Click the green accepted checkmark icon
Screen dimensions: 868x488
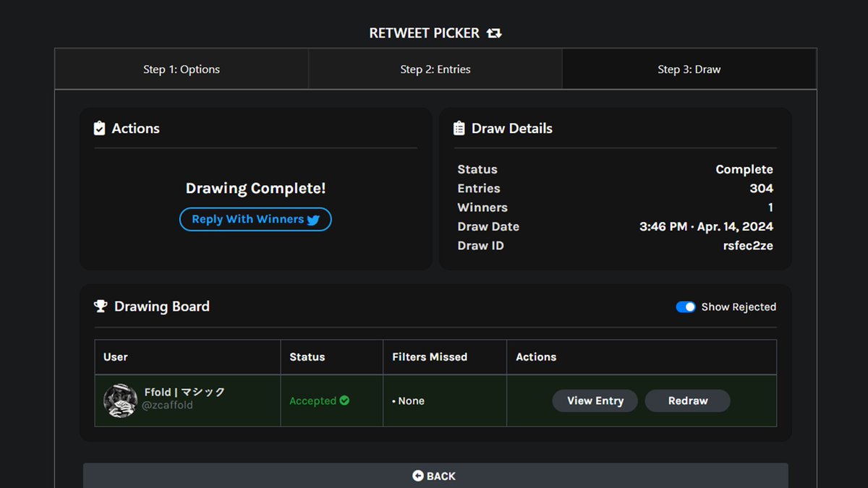pos(344,401)
